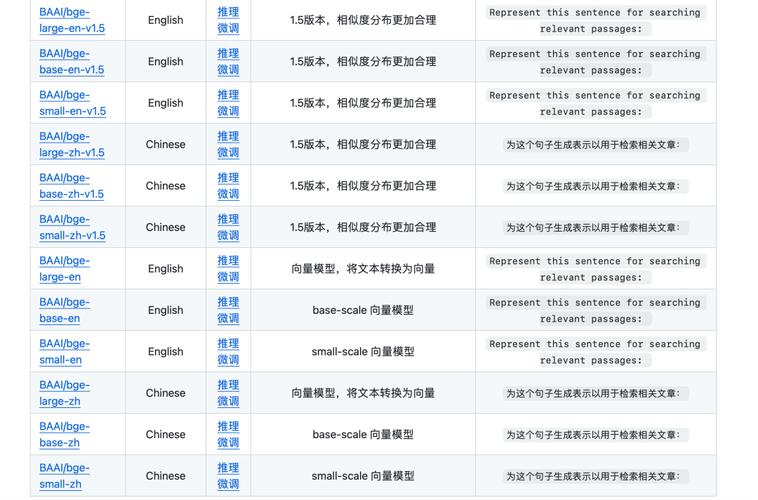Click 推理 link in bge-small-en-v1.5 row

coord(228,95)
